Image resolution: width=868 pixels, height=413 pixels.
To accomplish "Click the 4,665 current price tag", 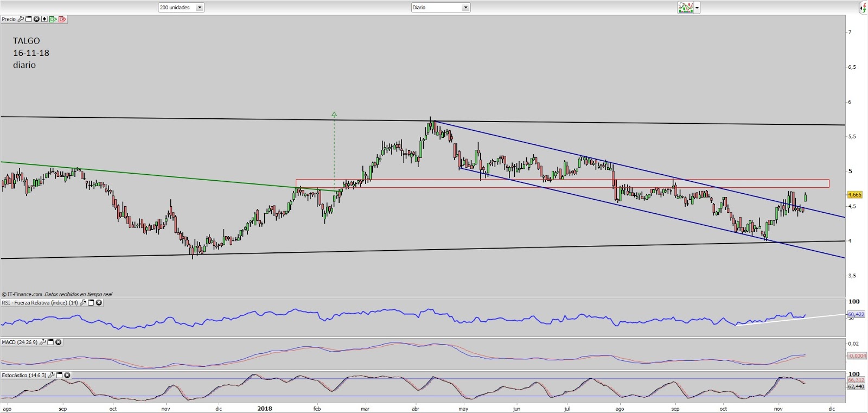I will pos(854,194).
